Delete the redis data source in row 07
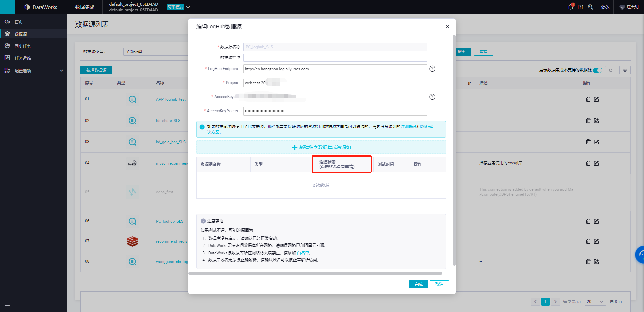644x312 pixels. (588, 241)
